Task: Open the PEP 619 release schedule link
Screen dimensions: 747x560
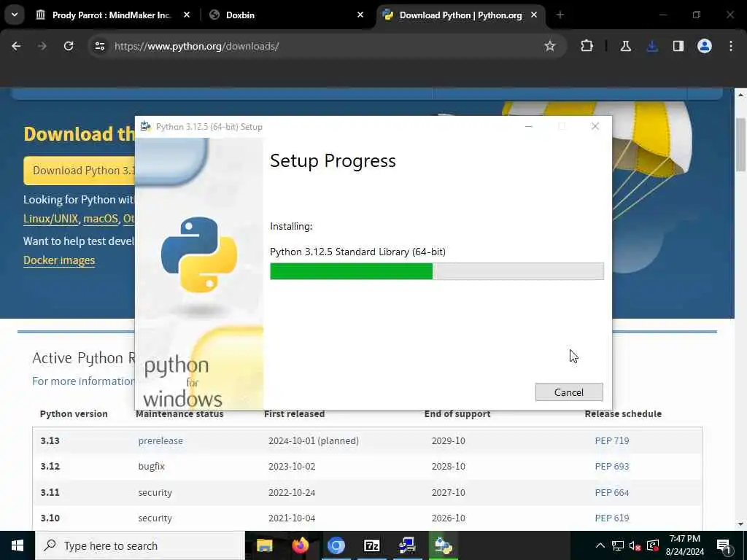Action: tap(612, 518)
